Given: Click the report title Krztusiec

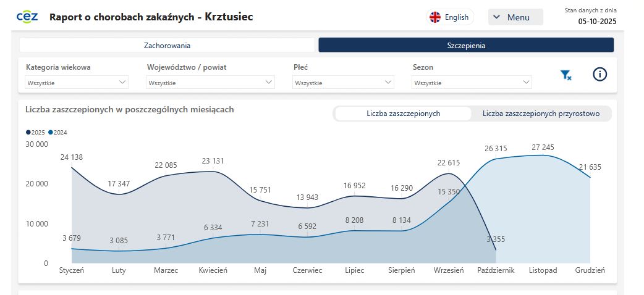Looking at the screenshot, I should click(x=229, y=17).
